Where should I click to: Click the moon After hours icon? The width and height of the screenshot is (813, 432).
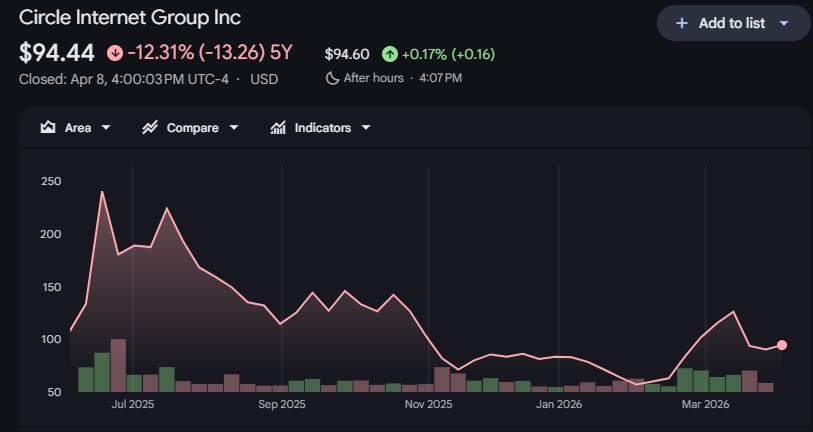coord(332,78)
